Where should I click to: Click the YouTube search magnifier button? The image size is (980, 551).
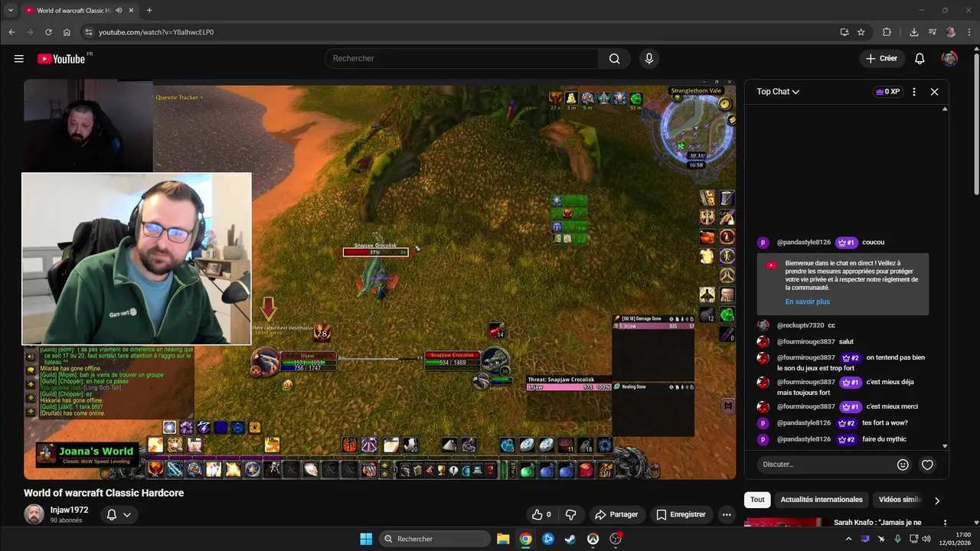(614, 58)
